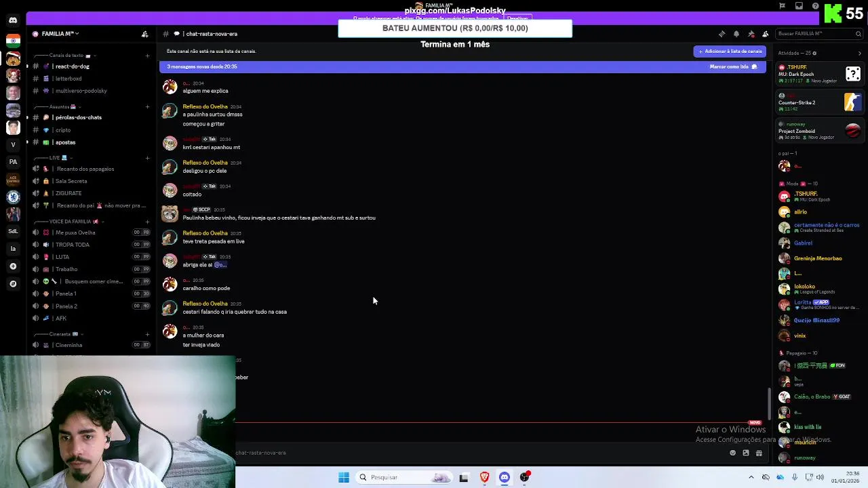Select pérolas-dos-chats channel
868x488 pixels.
click(92, 117)
